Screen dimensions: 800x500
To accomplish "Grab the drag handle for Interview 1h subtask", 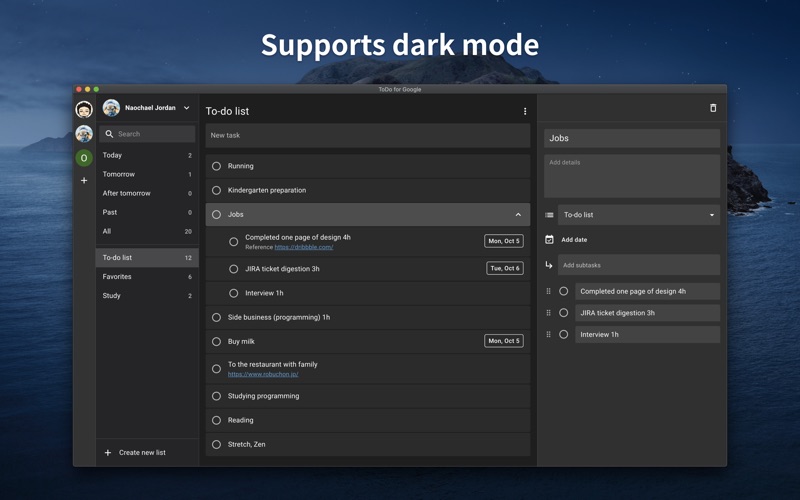I will click(x=548, y=334).
